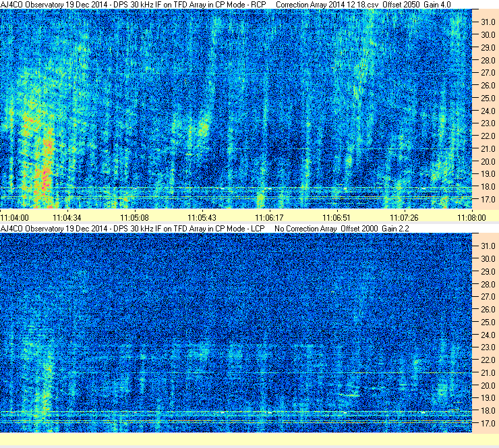The image size is (499, 448).
Task: Click 19.0 on the LCP frequency axis
Action: (488, 398)
